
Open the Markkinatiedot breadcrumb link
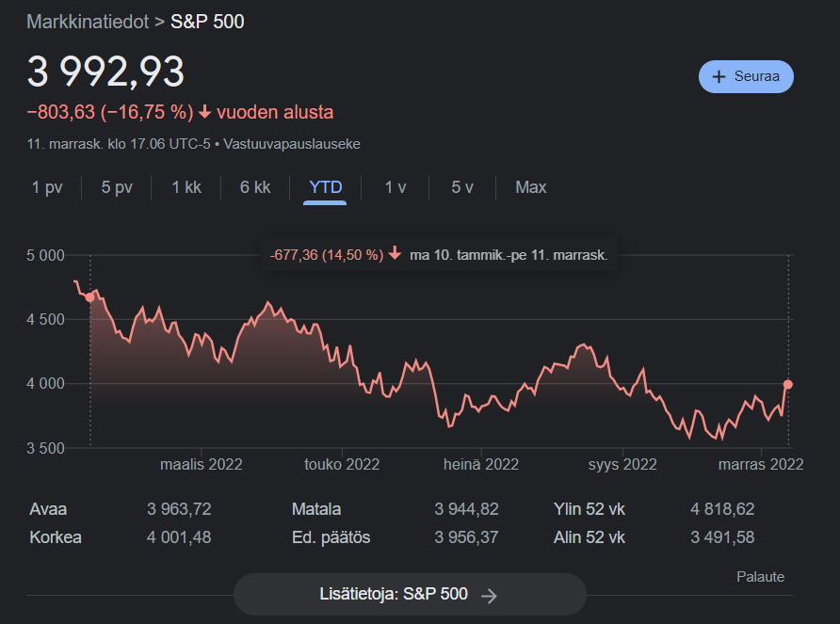click(x=88, y=22)
